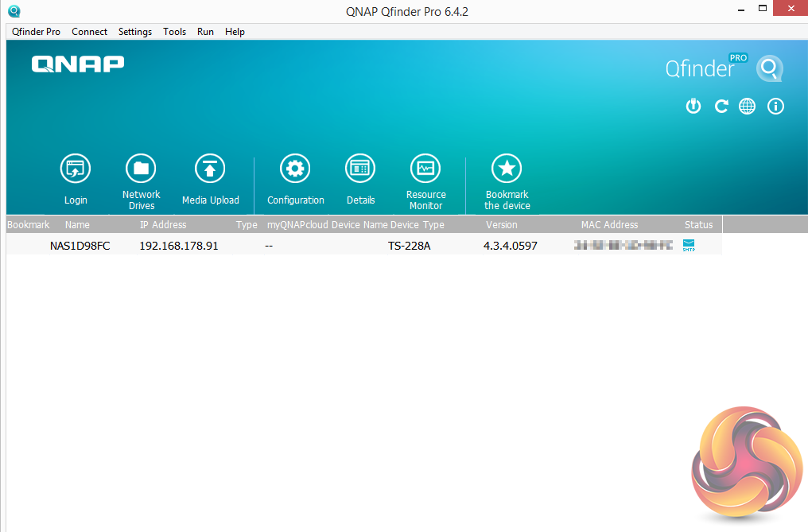This screenshot has width=808, height=532.
Task: Sort by Status column header
Action: click(698, 225)
